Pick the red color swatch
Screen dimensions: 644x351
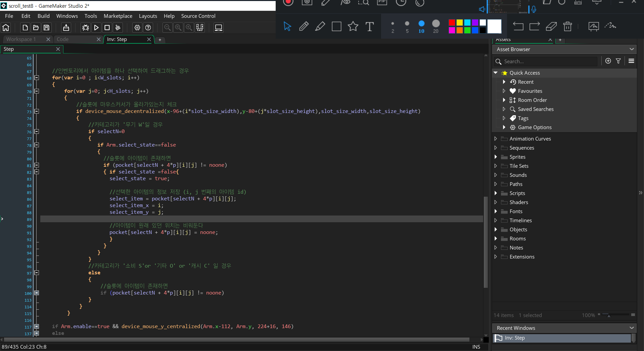[x=452, y=23]
